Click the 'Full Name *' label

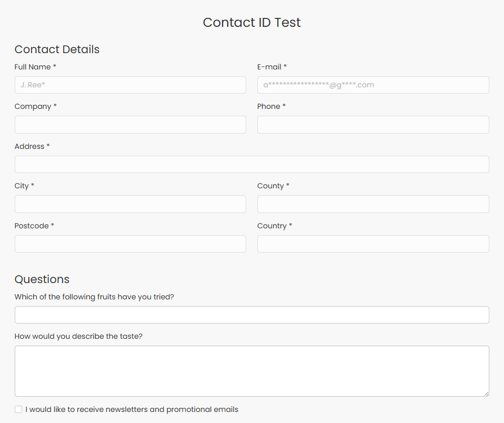click(x=35, y=67)
